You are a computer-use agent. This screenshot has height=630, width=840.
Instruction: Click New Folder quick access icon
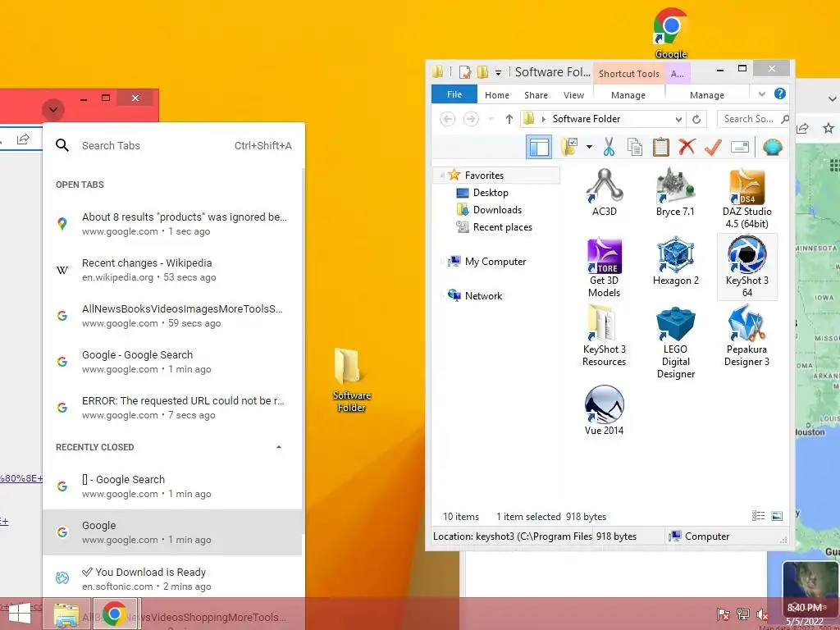[x=482, y=72]
